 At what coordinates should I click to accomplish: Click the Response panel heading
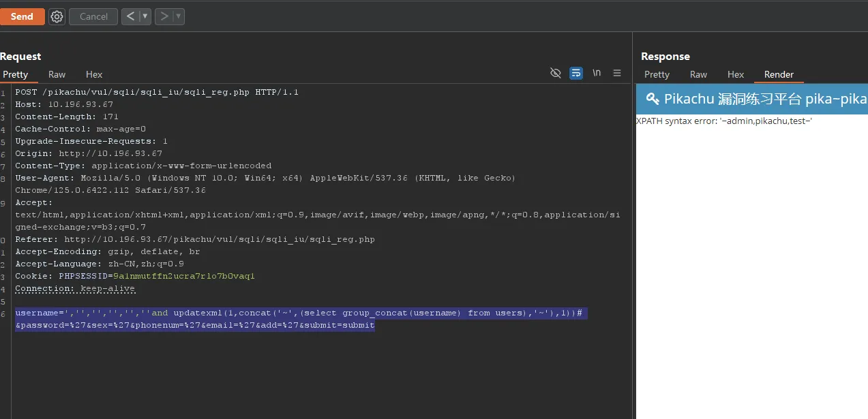665,57
